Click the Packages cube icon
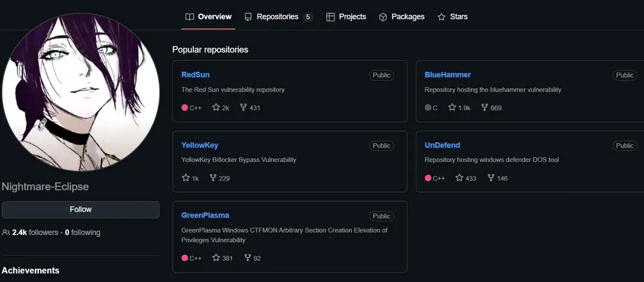This screenshot has height=282, width=644. [x=383, y=17]
